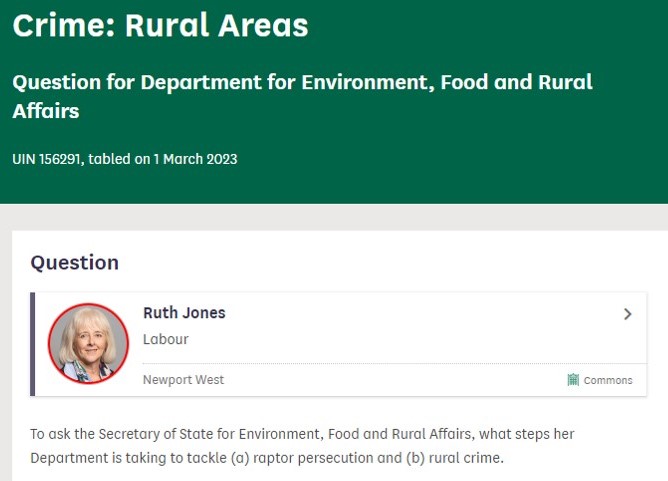Click the question text paragraph's first line

point(302,434)
